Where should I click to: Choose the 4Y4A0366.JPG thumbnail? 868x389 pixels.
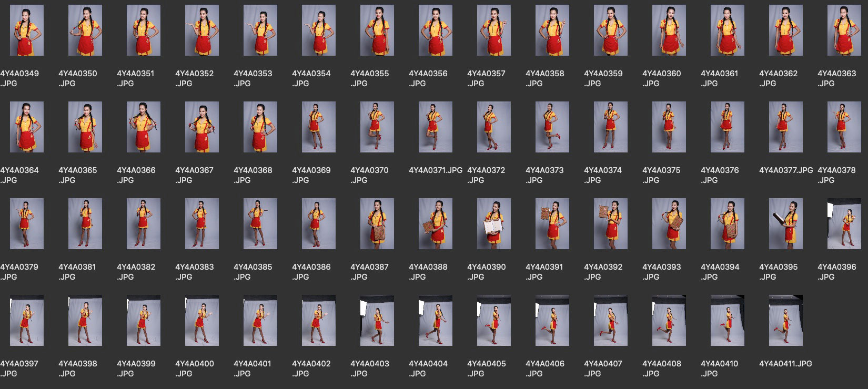tap(143, 127)
